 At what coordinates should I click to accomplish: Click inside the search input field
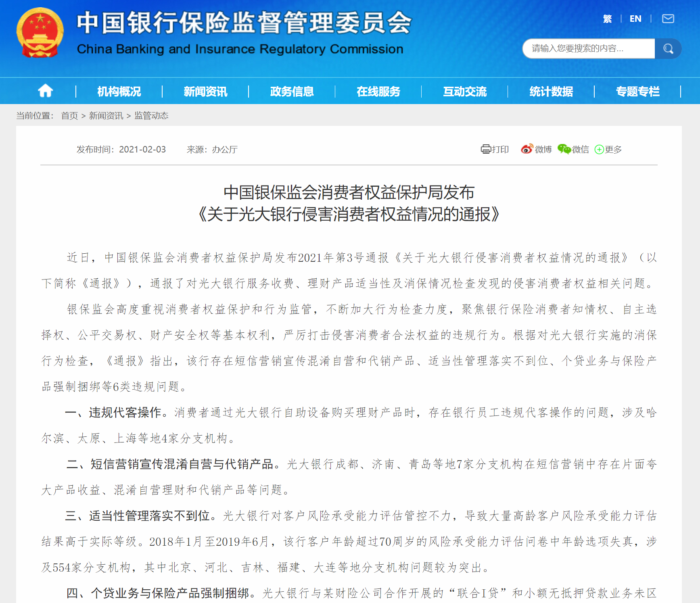[585, 48]
